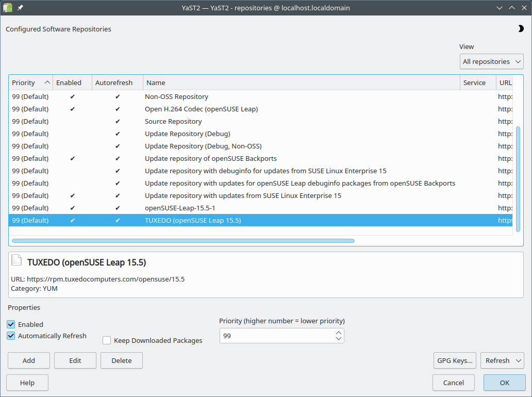Click Enabled checkmark for Update repository of openSUSE Backports

click(72, 158)
